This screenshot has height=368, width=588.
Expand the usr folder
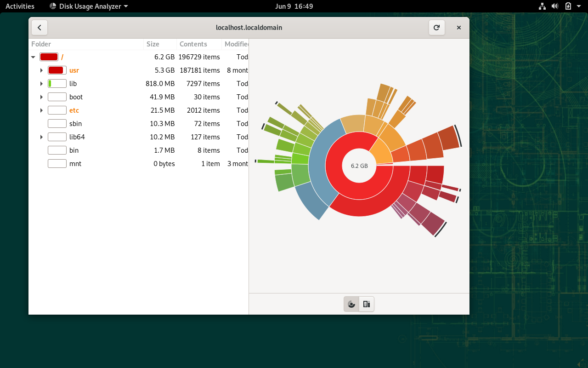pos(41,70)
